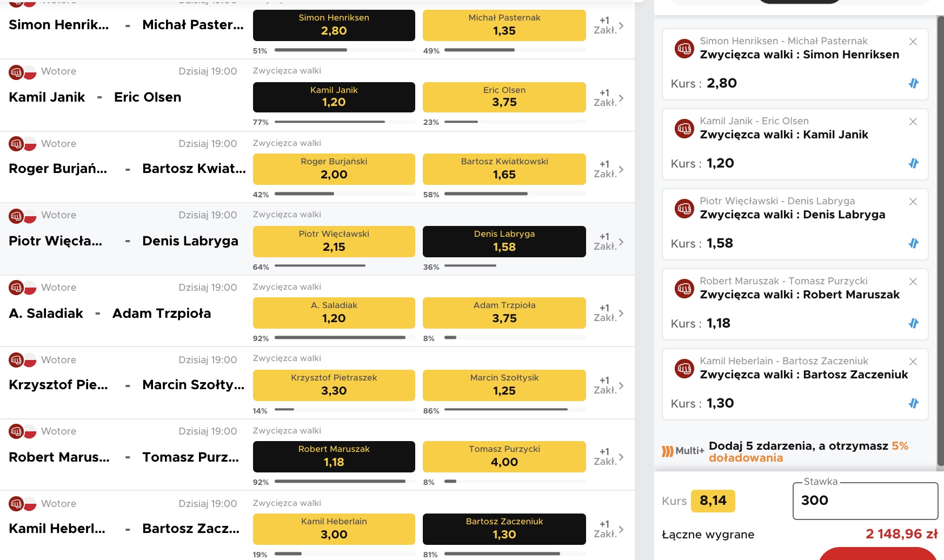Image resolution: width=944 pixels, height=560 pixels.
Task: Click Wotore fist logo on Kamil Janik match
Action: click(x=16, y=72)
